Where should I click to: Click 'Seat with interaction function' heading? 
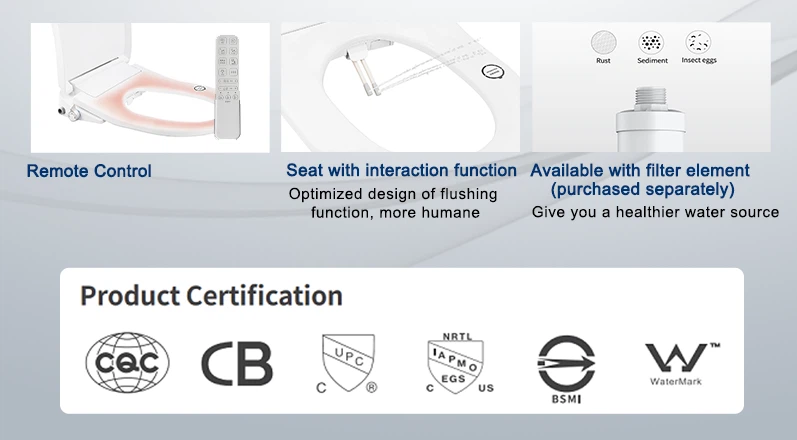pos(401,171)
